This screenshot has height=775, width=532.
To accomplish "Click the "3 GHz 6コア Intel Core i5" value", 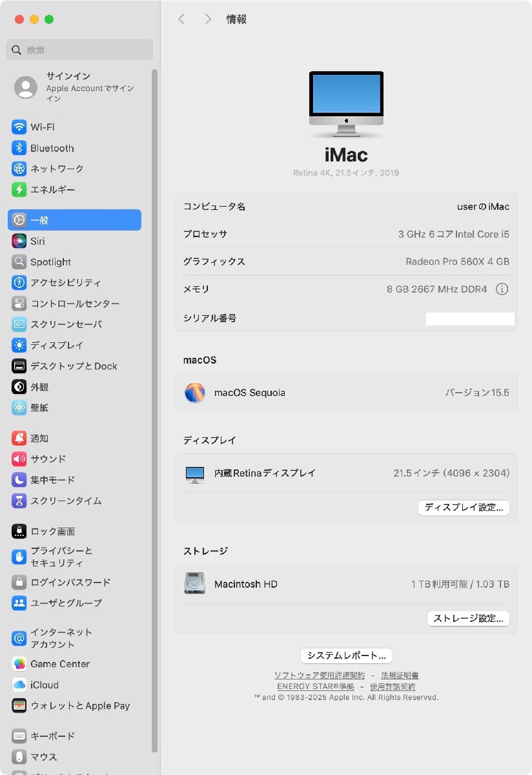I will click(454, 234).
